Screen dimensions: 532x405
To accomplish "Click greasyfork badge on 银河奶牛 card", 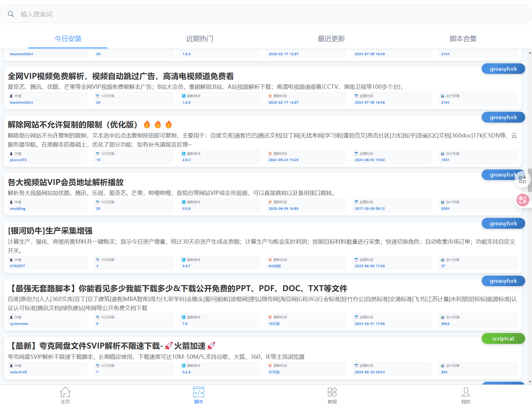I will pyautogui.click(x=503, y=223).
